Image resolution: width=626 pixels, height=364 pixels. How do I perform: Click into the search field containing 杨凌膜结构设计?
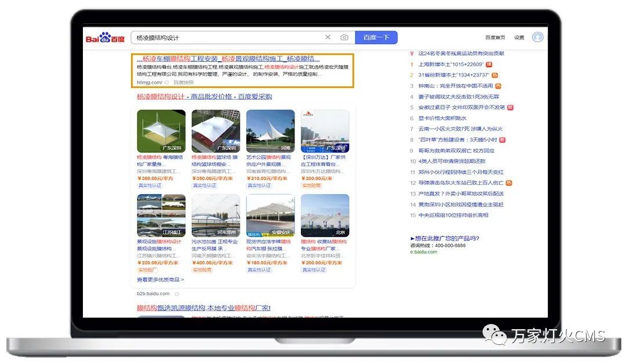(226, 38)
